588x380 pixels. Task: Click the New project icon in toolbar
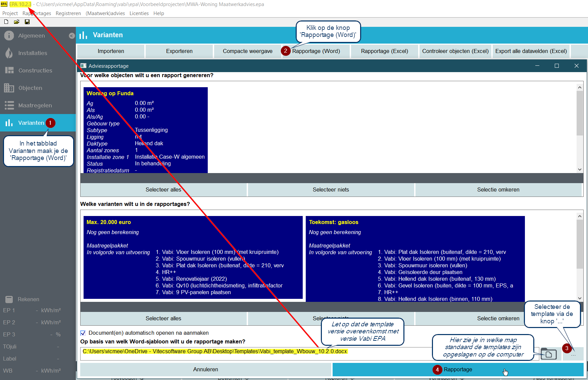(x=6, y=22)
